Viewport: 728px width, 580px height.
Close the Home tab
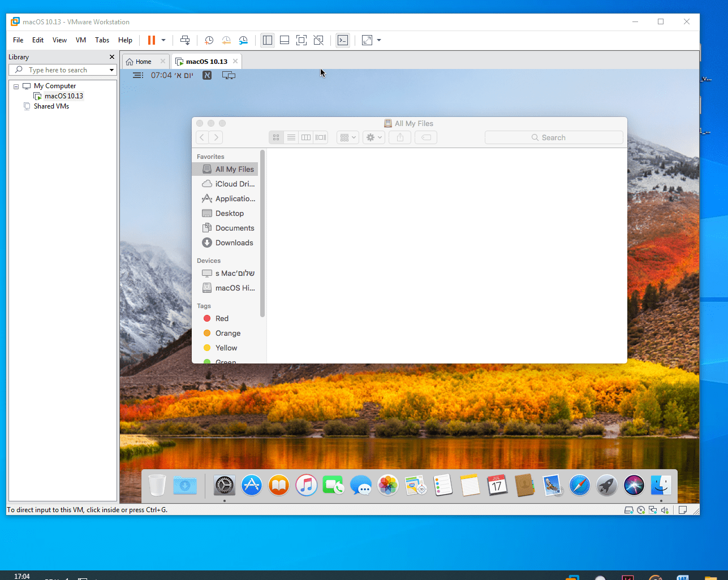click(163, 61)
